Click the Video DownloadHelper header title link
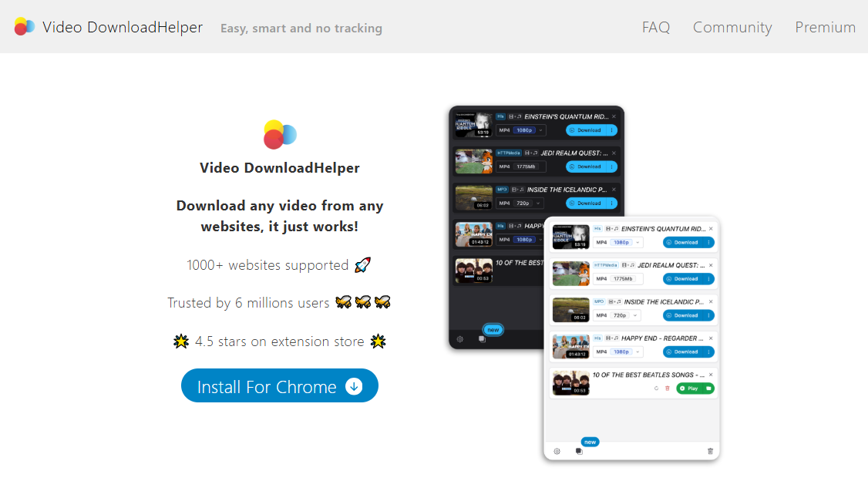This screenshot has height=481, width=868. tap(123, 27)
